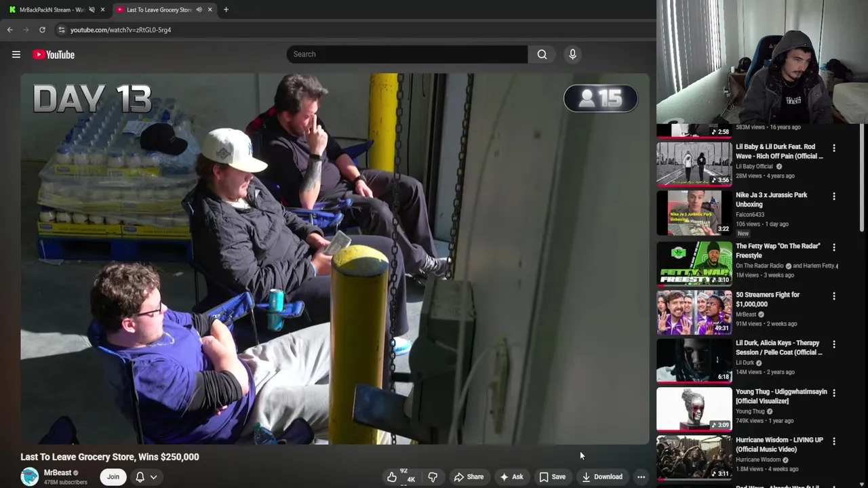
Task: Open more actions ellipsis below the video
Action: (x=641, y=477)
